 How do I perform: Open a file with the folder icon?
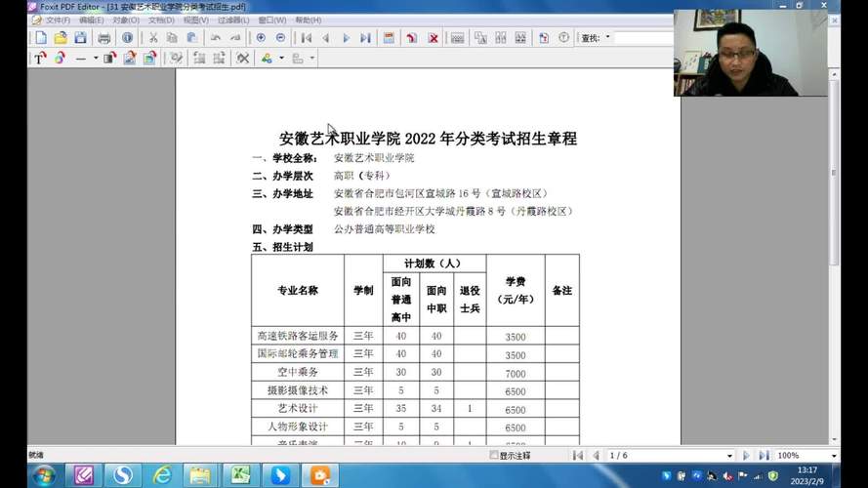pyautogui.click(x=61, y=38)
